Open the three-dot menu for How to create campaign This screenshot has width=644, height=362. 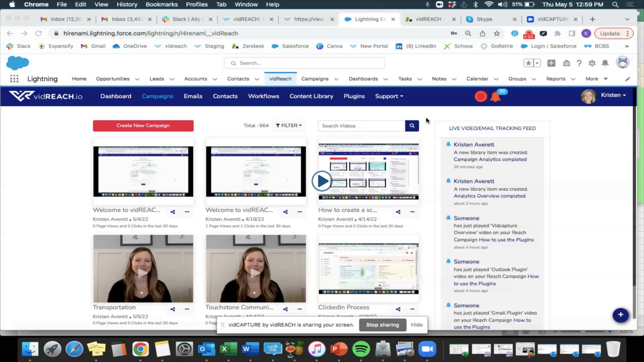tap(412, 212)
